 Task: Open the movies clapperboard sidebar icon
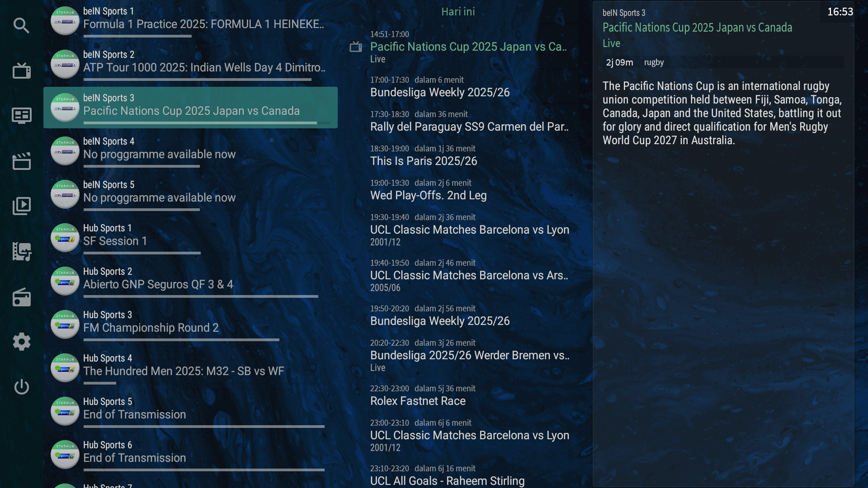click(x=21, y=161)
